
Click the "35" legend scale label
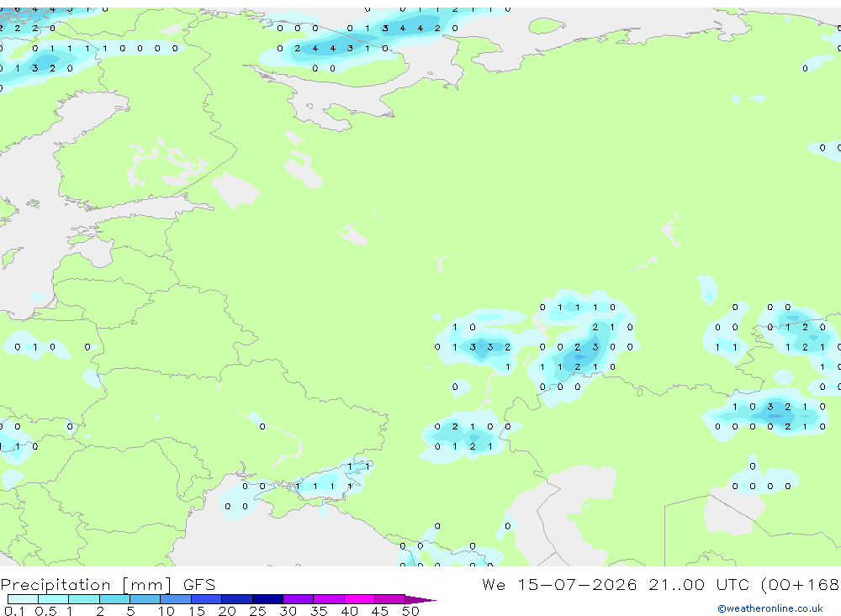pyautogui.click(x=319, y=611)
